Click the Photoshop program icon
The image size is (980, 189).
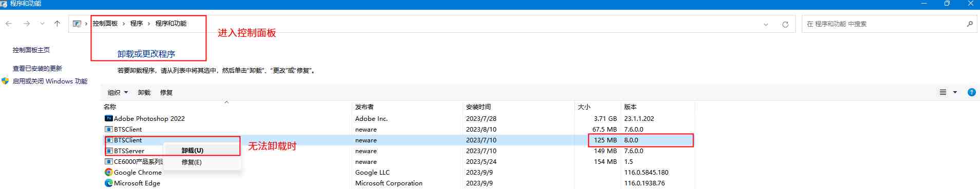click(108, 118)
